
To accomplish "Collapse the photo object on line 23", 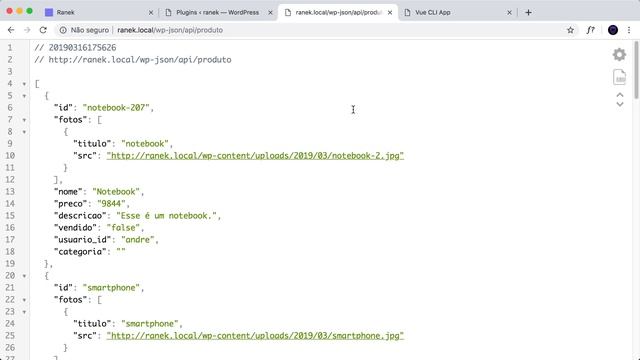I will 24,312.
